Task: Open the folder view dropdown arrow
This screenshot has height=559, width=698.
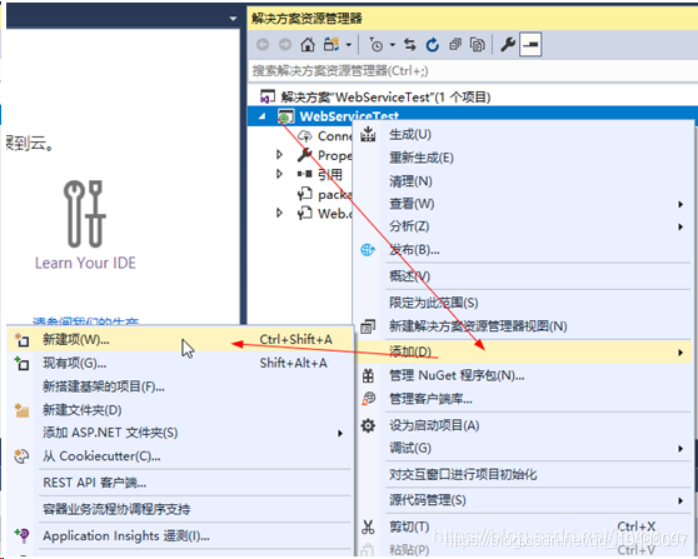Action: point(349,45)
